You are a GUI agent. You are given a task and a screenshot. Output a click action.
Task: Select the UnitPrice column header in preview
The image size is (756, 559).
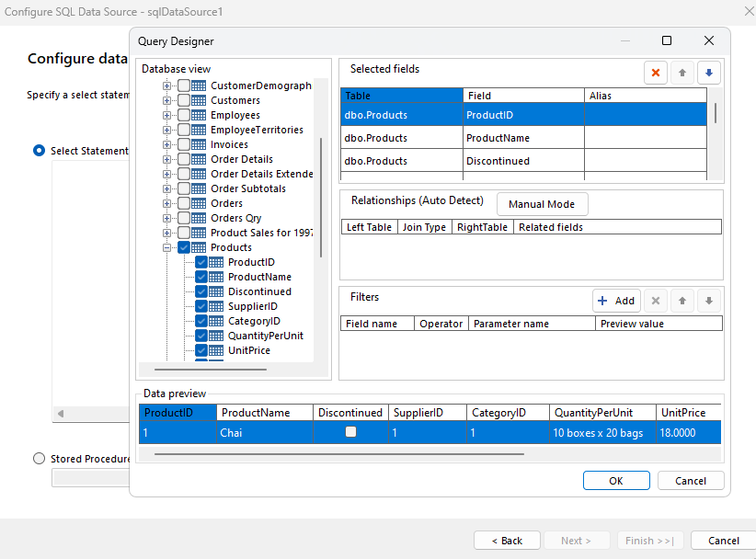click(686, 413)
